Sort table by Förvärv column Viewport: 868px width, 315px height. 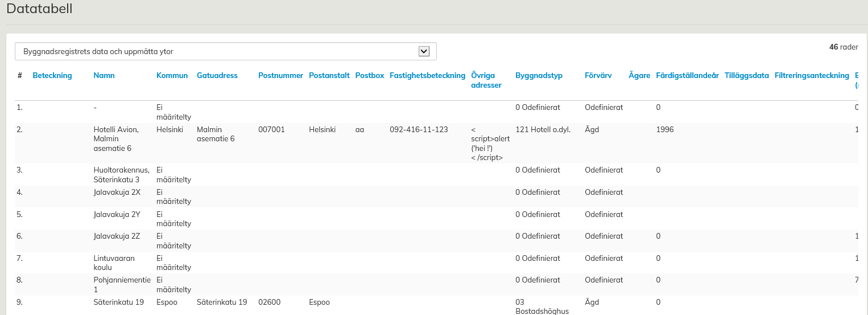tap(598, 76)
